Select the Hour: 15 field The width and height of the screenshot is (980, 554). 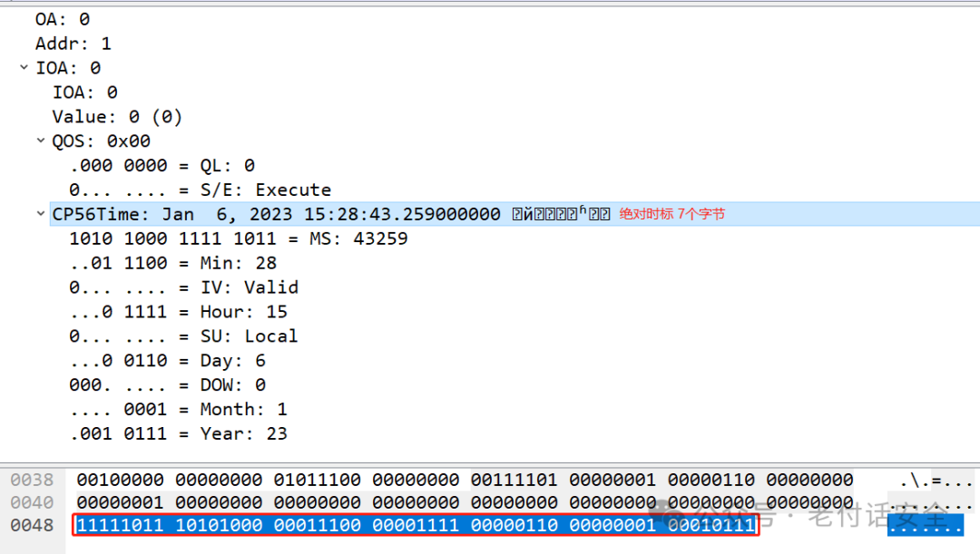[x=178, y=312]
